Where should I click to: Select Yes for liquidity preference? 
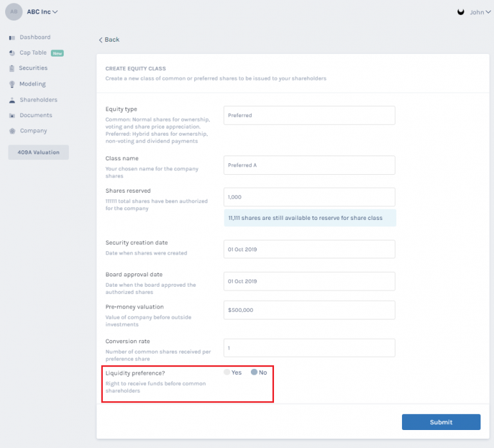click(x=226, y=372)
